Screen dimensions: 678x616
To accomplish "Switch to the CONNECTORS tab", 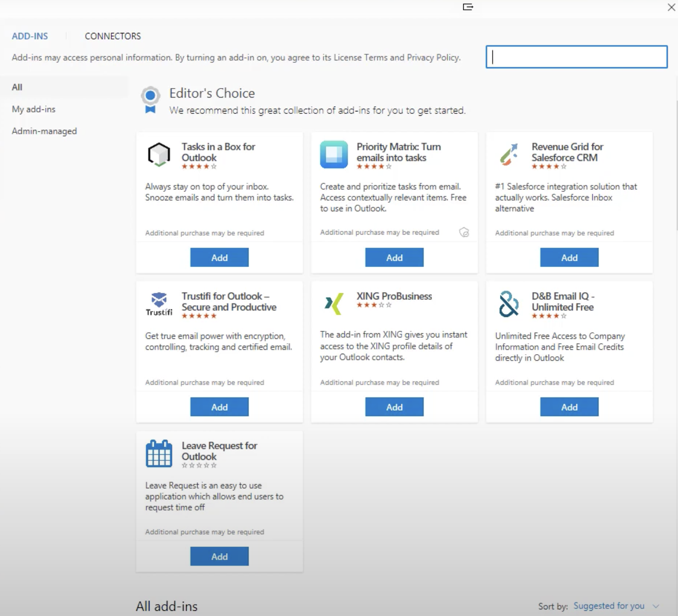I will [x=113, y=36].
